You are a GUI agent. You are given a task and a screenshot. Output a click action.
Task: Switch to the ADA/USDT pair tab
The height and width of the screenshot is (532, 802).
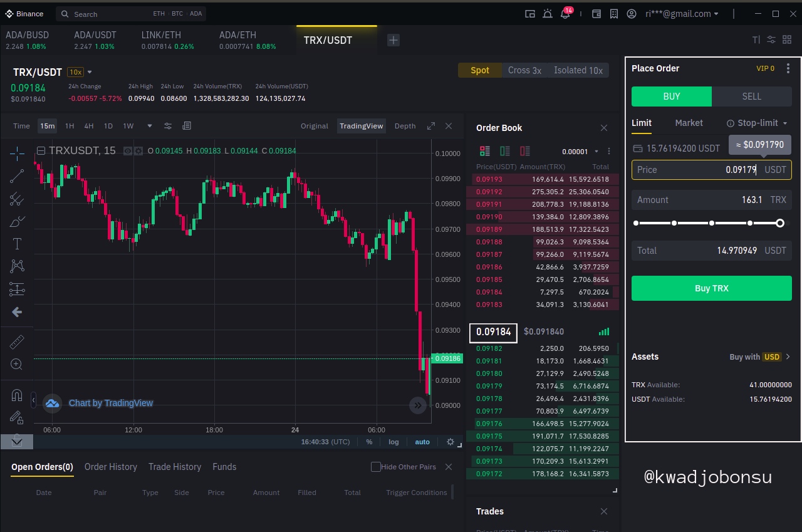coord(95,40)
